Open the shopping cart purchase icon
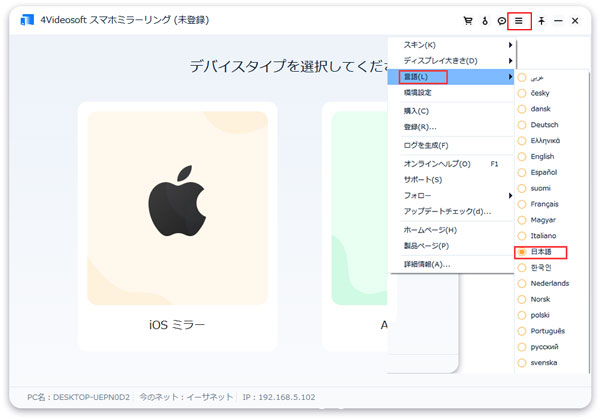The width and height of the screenshot is (600, 420). (468, 21)
